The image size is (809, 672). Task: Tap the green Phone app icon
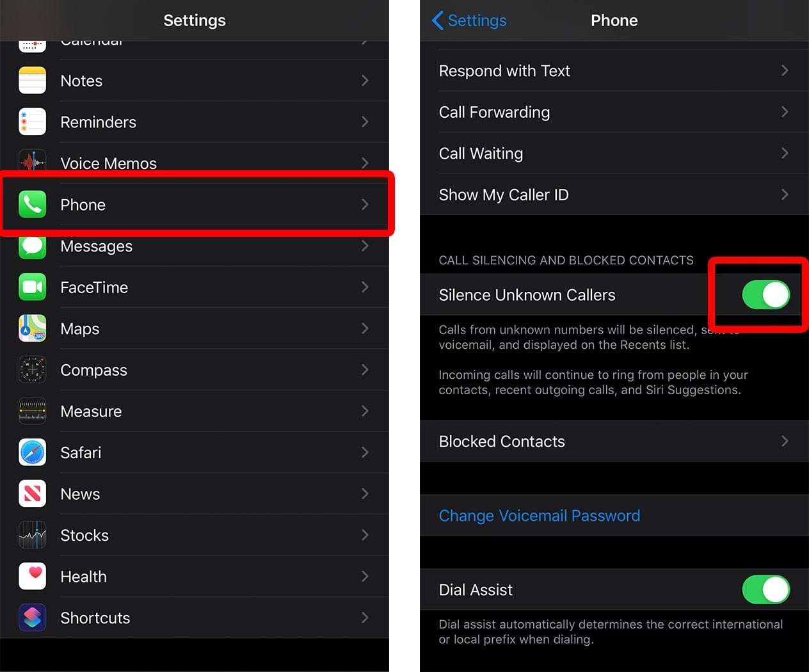click(32, 205)
